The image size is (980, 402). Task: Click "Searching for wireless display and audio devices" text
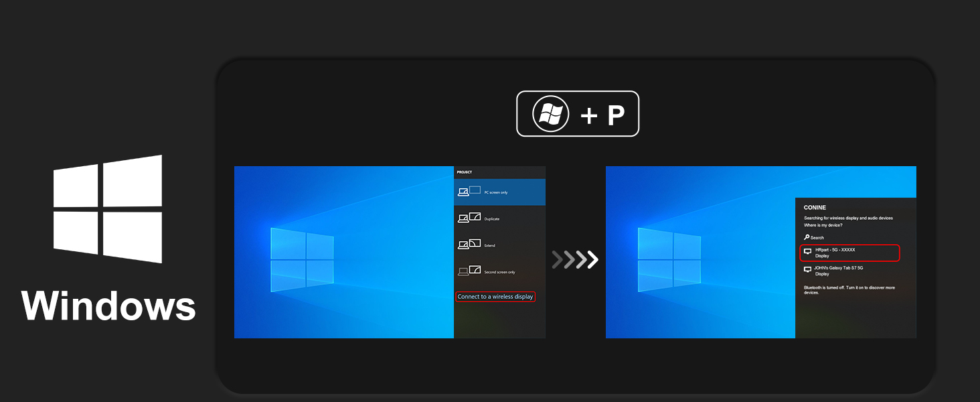pos(848,218)
